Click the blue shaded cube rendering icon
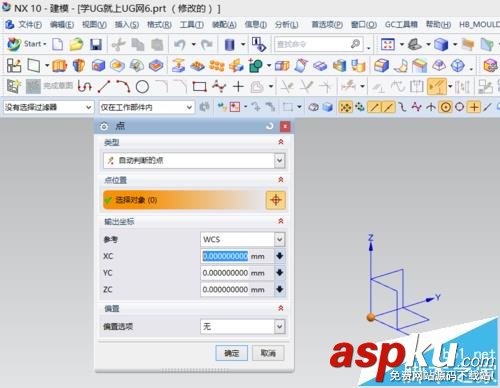 [x=441, y=44]
